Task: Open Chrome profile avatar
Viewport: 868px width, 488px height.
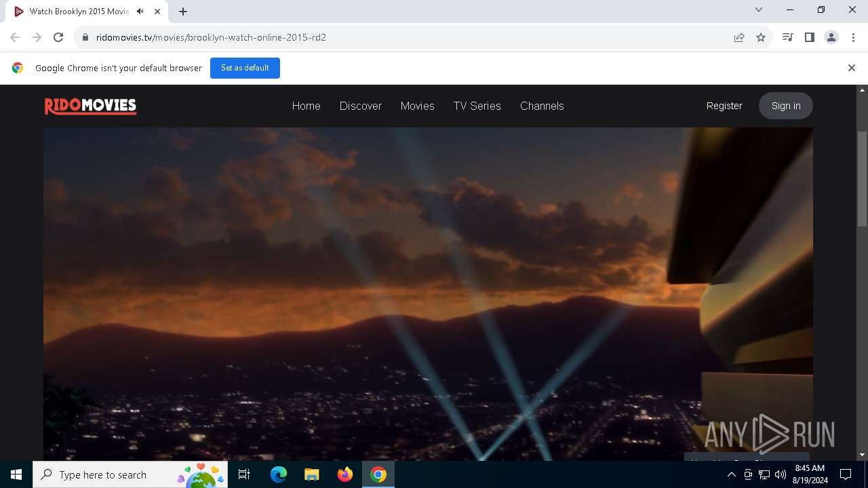Action: point(831,37)
